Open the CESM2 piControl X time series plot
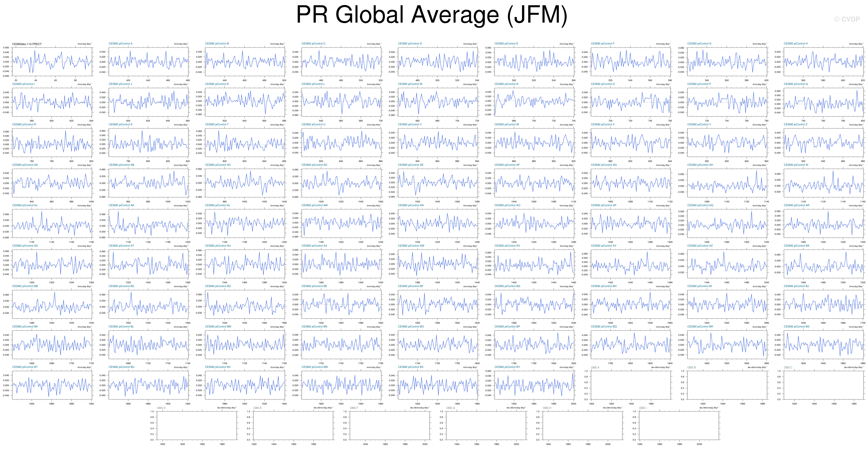The width and height of the screenshot is (868, 450). coord(631,143)
